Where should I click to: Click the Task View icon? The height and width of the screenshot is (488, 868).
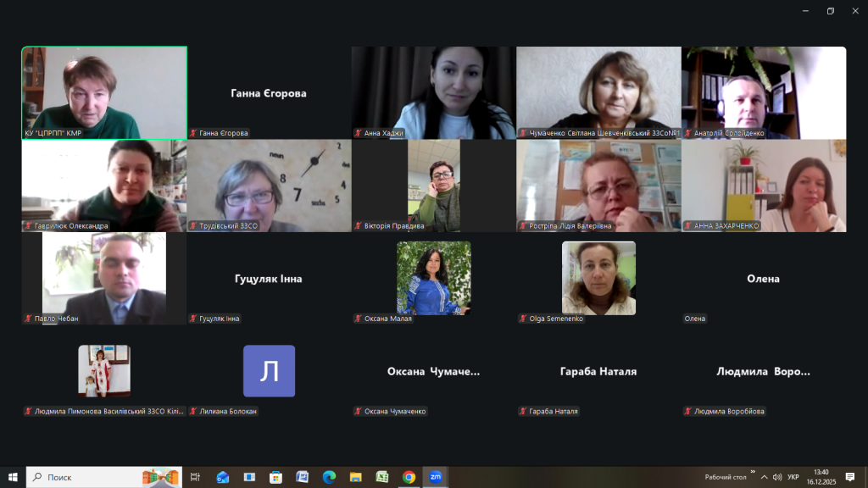[x=195, y=477]
